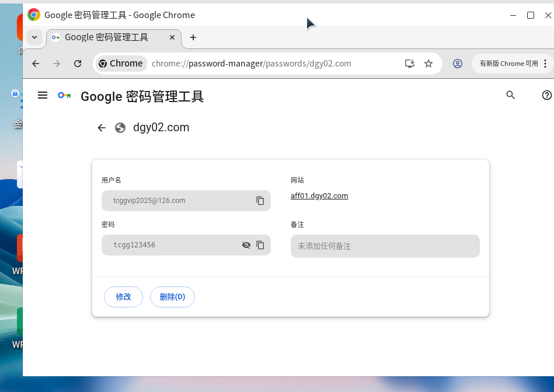Hide the password with eye toggle
This screenshot has height=392, width=554.
click(246, 245)
